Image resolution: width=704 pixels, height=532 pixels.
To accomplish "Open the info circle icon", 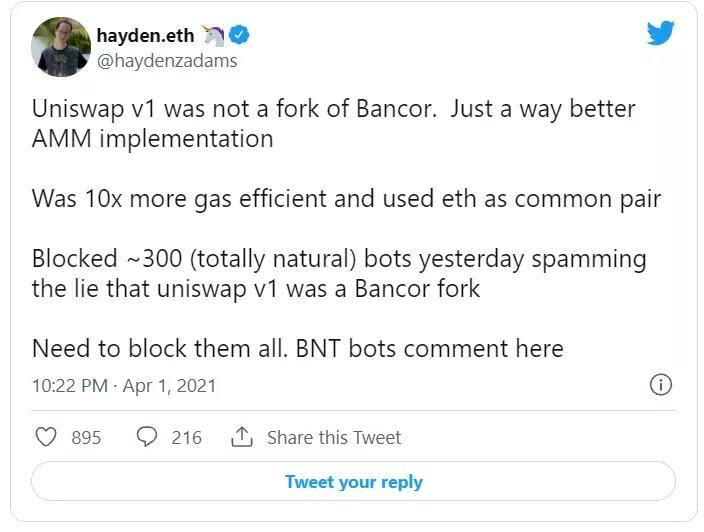I will coord(660,385).
